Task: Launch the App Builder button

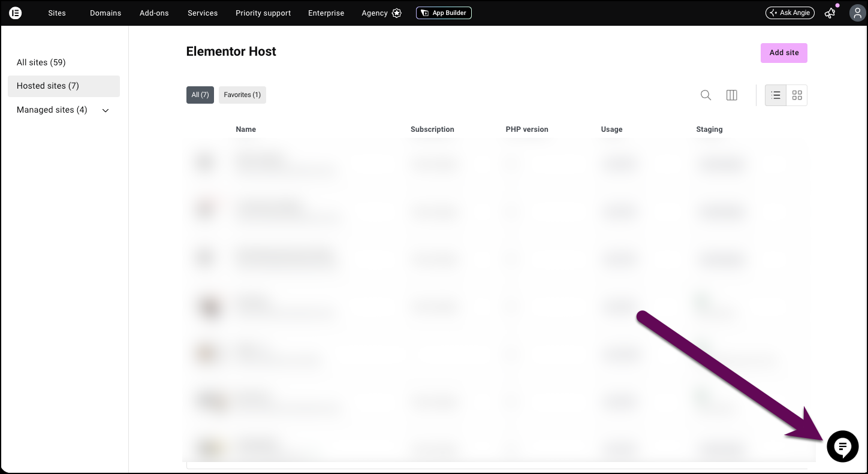Action: click(x=444, y=13)
